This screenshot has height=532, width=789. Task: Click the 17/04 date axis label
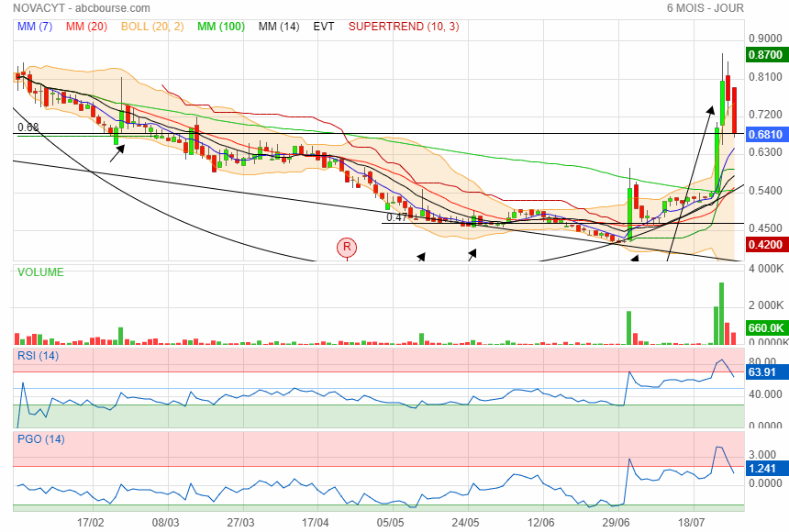[x=315, y=523]
